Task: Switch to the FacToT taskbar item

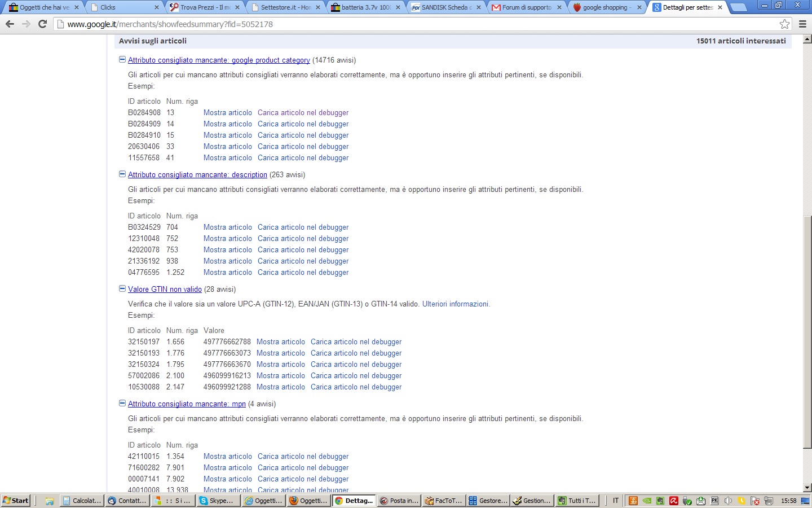Action: (444, 501)
